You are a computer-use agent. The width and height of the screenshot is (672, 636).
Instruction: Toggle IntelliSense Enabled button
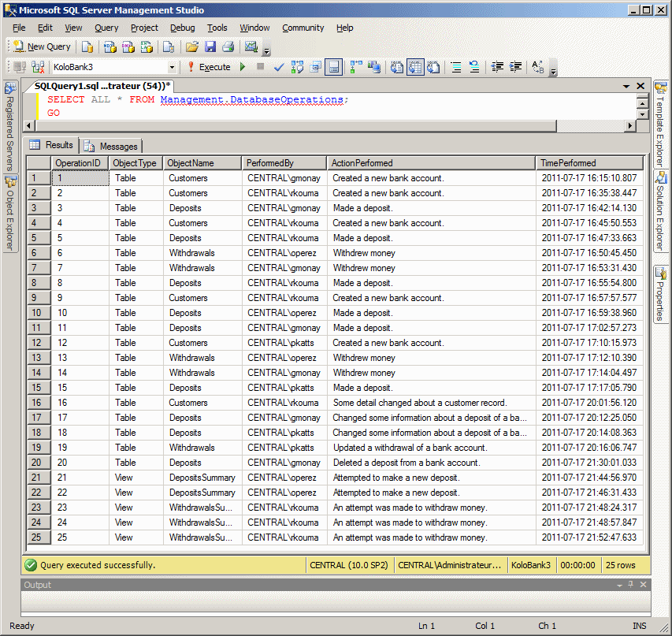[x=333, y=67]
